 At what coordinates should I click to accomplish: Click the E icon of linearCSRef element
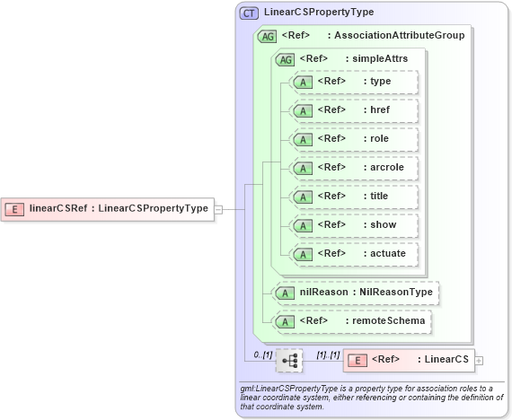pyautogui.click(x=14, y=209)
